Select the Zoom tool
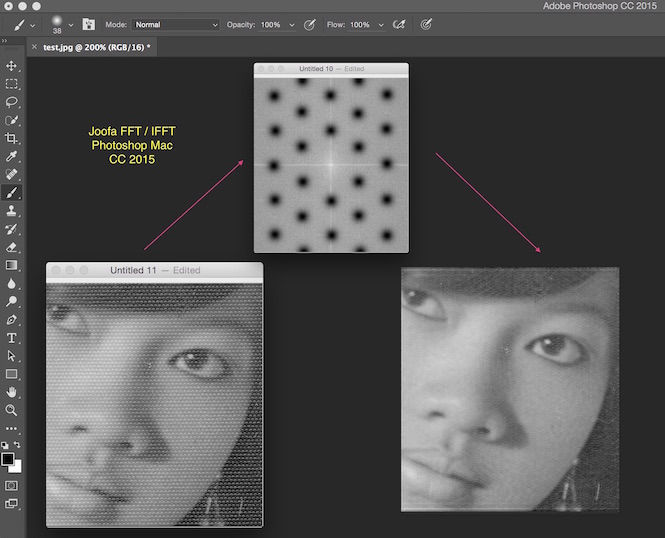Viewport: 665px width, 538px height. coord(11,410)
